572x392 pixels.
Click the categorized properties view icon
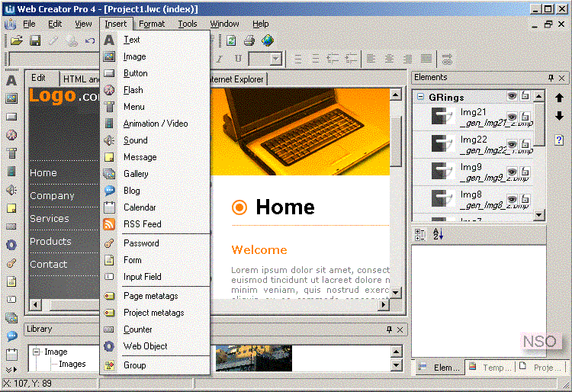(420, 234)
